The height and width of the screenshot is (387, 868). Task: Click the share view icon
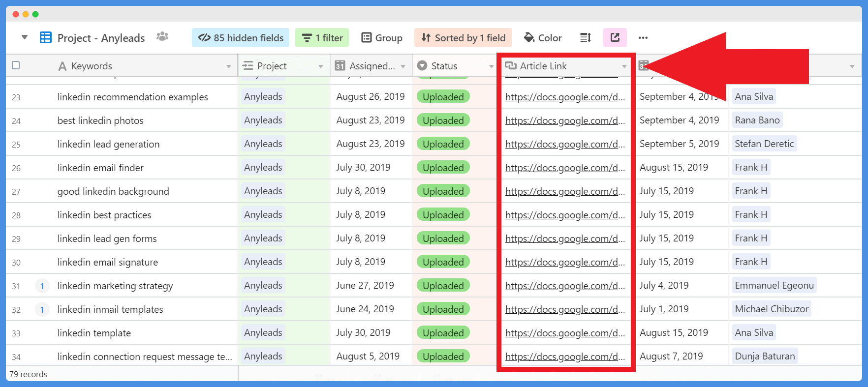pos(615,37)
